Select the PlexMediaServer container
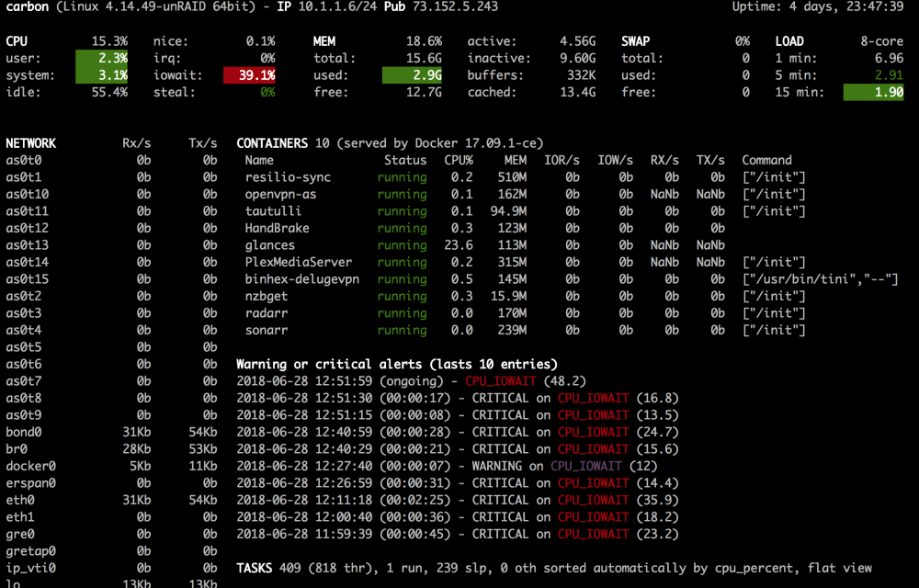Screen dimensions: 919x588 pyautogui.click(x=299, y=263)
